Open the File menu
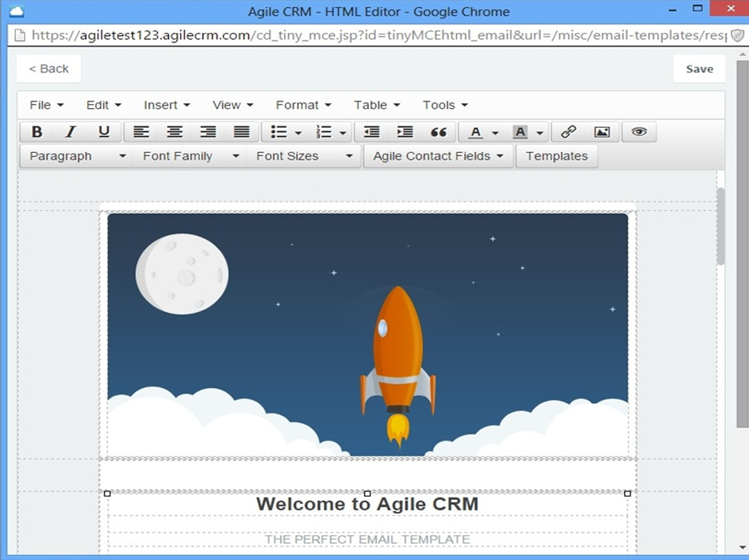Screen dimensions: 749x560 (46, 105)
